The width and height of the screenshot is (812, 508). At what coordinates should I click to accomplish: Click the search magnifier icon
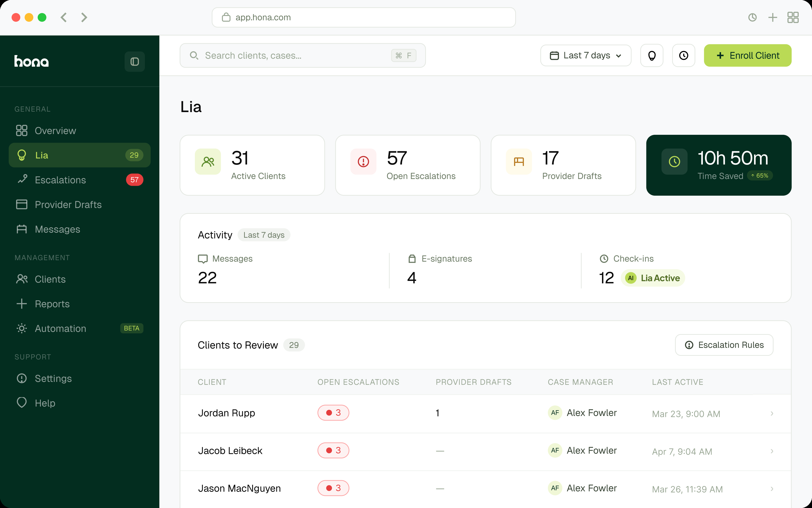coord(194,55)
